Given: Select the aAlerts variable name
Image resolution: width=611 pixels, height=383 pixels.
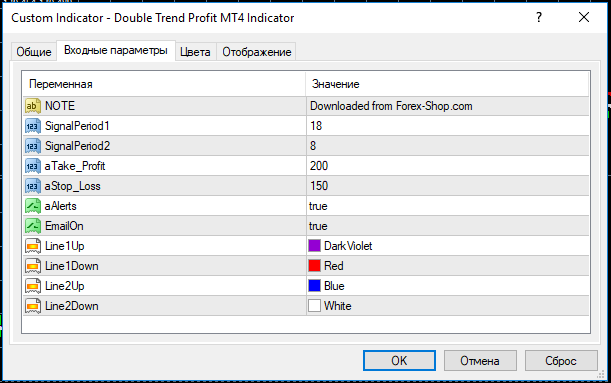Looking at the screenshot, I should 60,206.
